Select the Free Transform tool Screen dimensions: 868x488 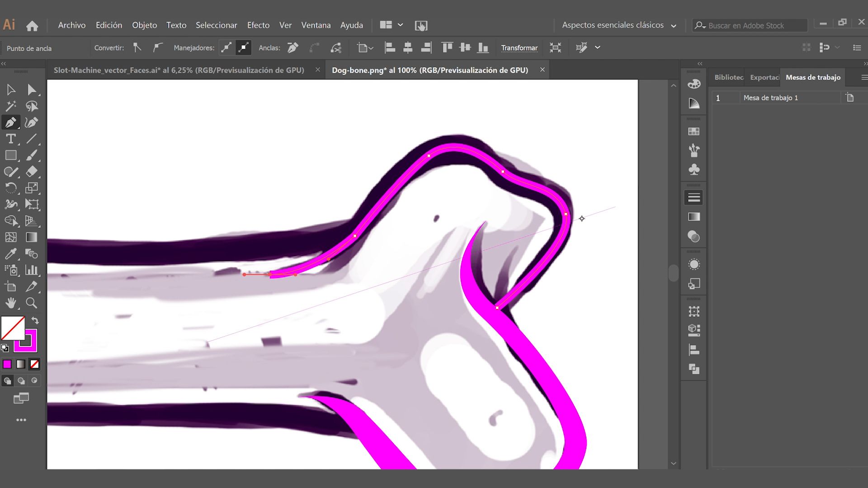[x=32, y=204]
